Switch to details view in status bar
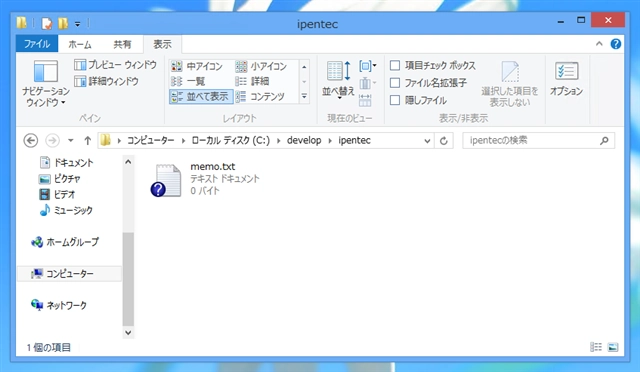This screenshot has height=372, width=640. click(596, 347)
